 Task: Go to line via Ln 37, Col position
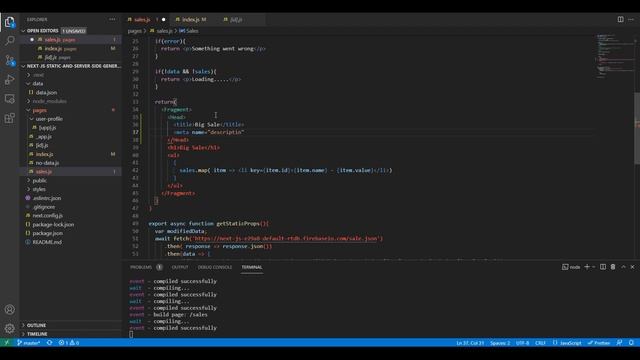(x=470, y=342)
